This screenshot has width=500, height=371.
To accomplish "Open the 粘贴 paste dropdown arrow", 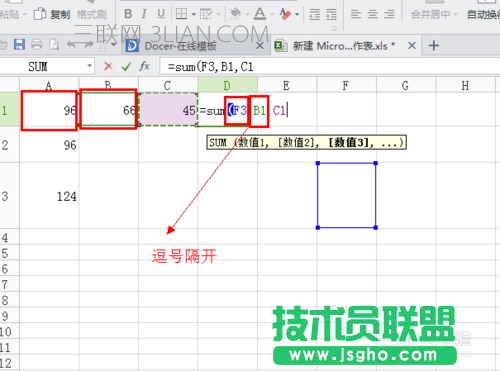I will coord(24,15).
